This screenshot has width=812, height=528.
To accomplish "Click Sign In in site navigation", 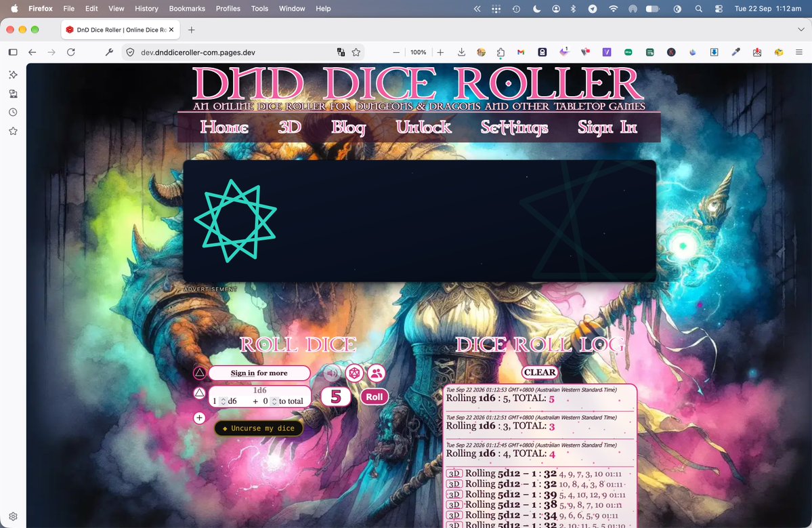I will coord(607,127).
